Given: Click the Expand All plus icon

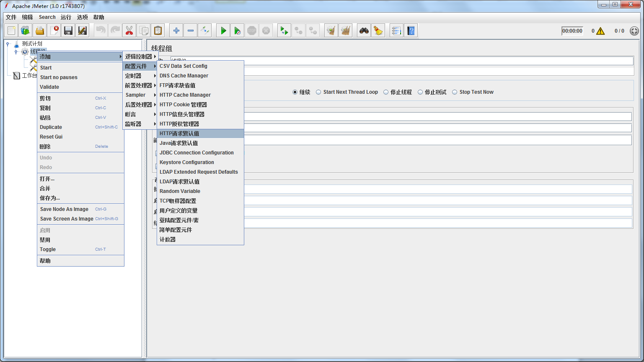Looking at the screenshot, I should [x=176, y=31].
